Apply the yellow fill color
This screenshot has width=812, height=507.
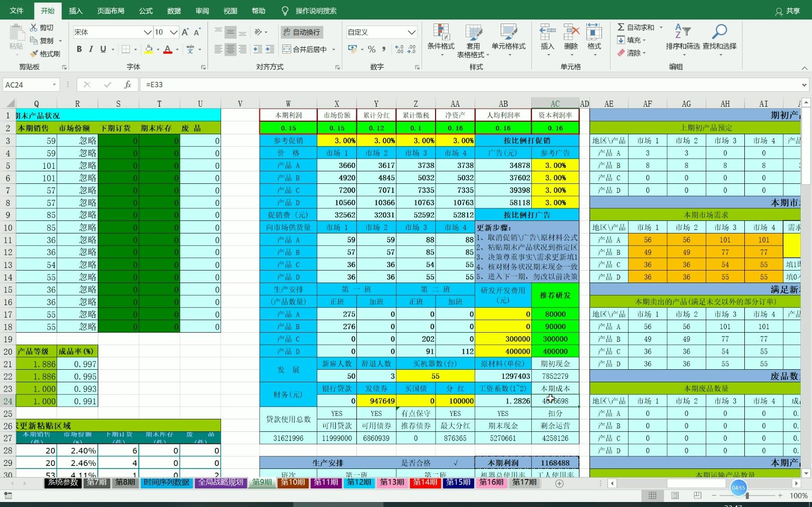click(148, 49)
